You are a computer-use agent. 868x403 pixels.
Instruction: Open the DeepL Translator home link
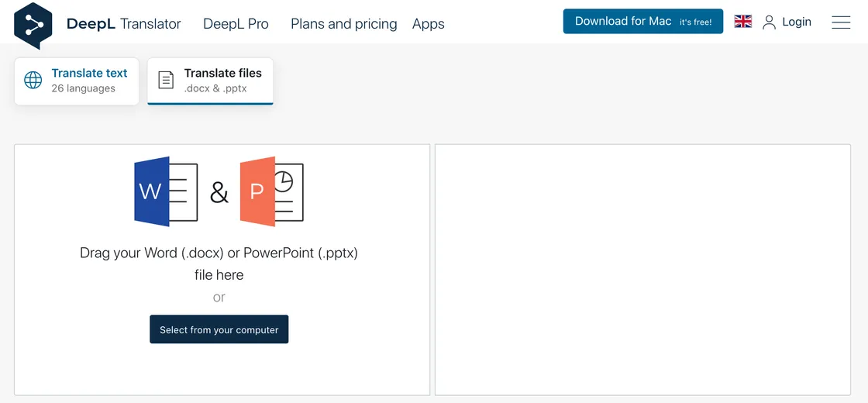pos(123,24)
